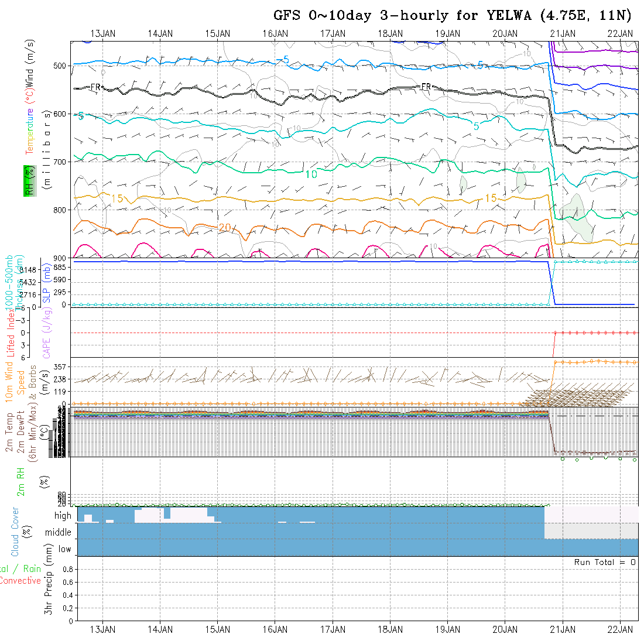Select 15JAN on the bottom date axis
The width and height of the screenshot is (644, 644).
(x=218, y=629)
